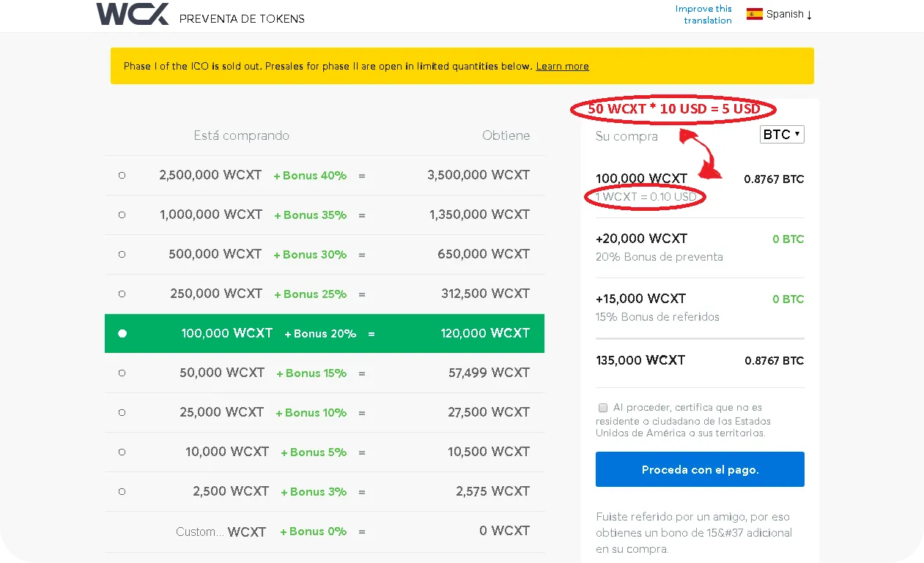Screen dimensions: 924x563
Task: Click the +Bonus 20% label
Action: click(x=320, y=334)
